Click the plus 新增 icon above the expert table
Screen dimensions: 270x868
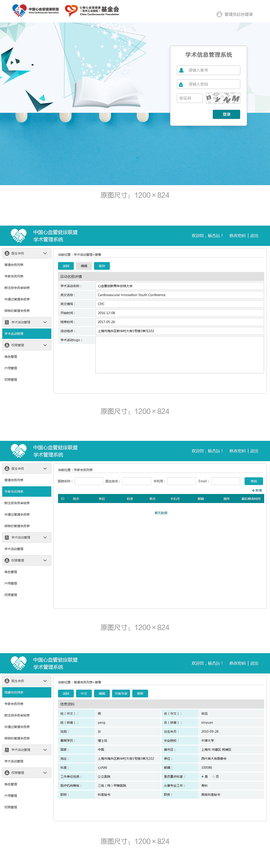(x=253, y=490)
